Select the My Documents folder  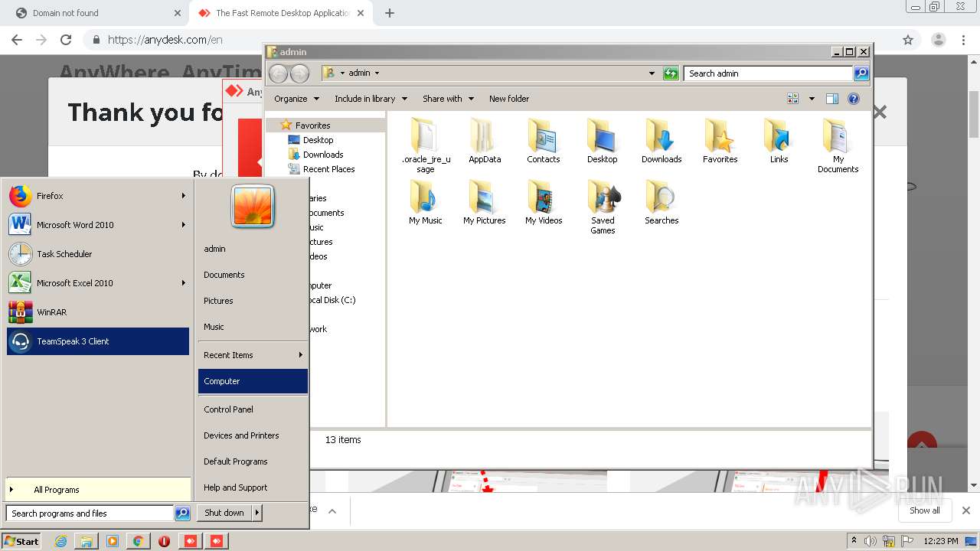click(838, 145)
